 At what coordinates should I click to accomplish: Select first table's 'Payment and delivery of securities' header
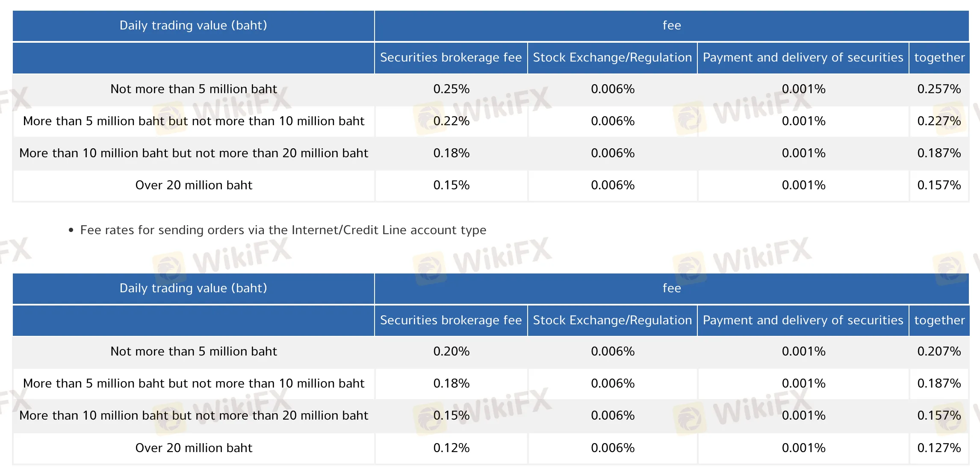(803, 58)
